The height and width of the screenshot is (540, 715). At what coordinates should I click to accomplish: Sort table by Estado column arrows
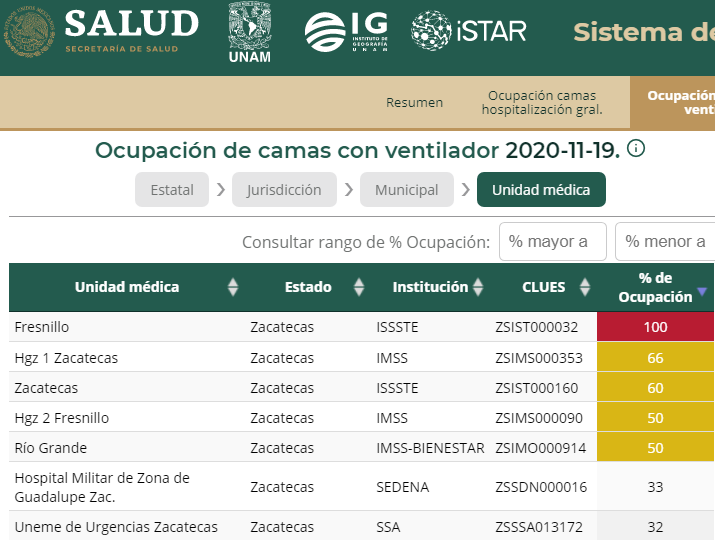[359, 287]
